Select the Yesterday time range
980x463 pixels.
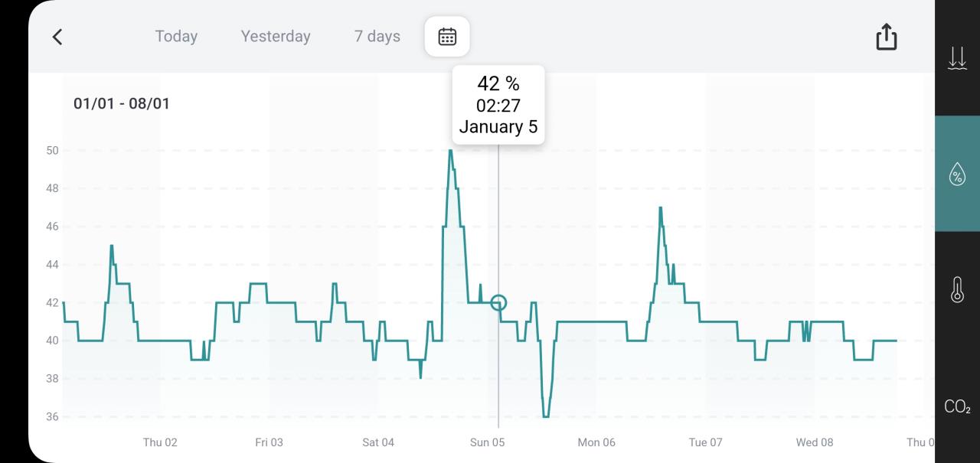point(276,37)
